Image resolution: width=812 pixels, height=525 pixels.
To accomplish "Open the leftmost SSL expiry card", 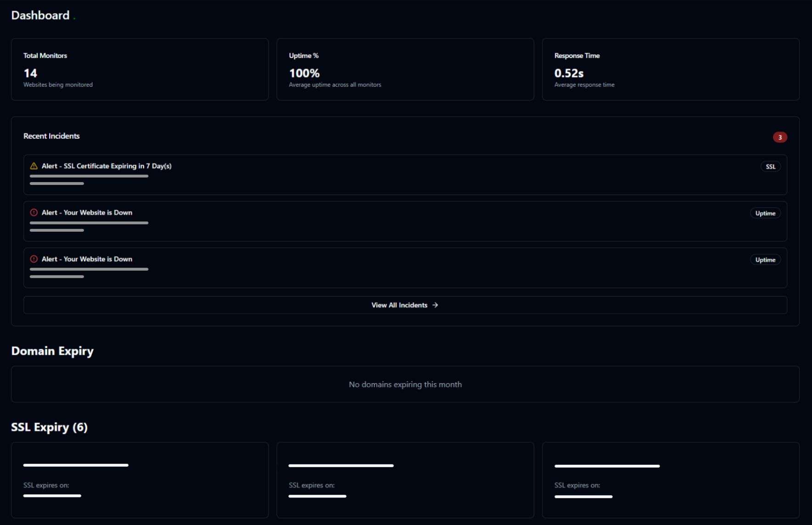I will (x=140, y=480).
